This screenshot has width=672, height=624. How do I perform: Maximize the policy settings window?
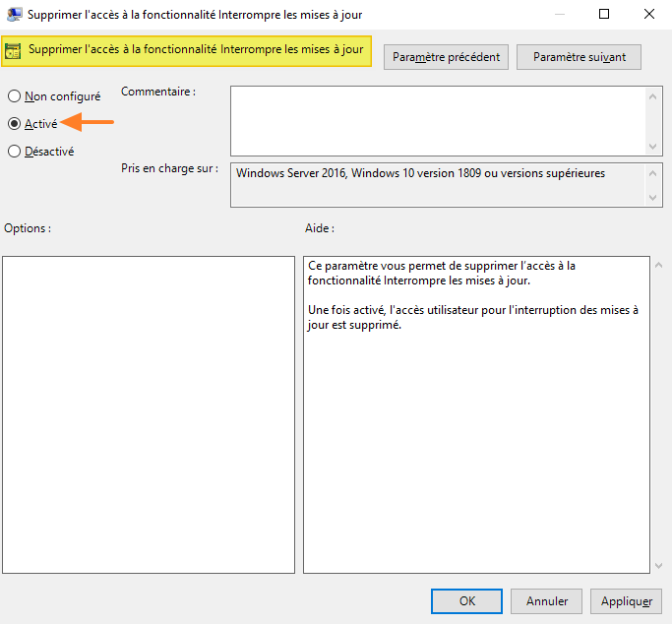click(x=604, y=14)
